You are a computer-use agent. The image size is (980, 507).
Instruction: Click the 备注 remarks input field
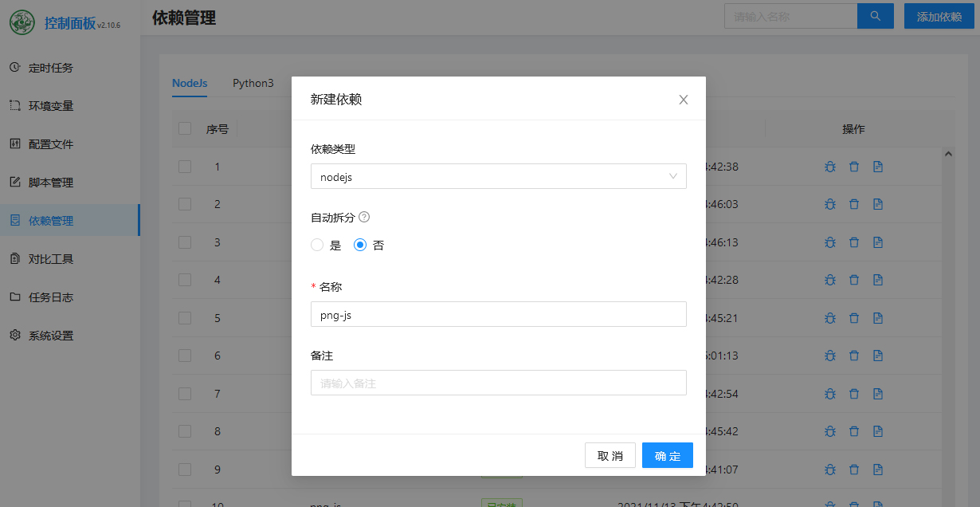498,383
